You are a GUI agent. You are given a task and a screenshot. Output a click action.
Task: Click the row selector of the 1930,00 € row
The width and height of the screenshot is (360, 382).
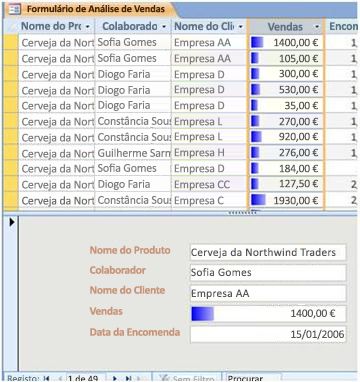[x=11, y=201]
